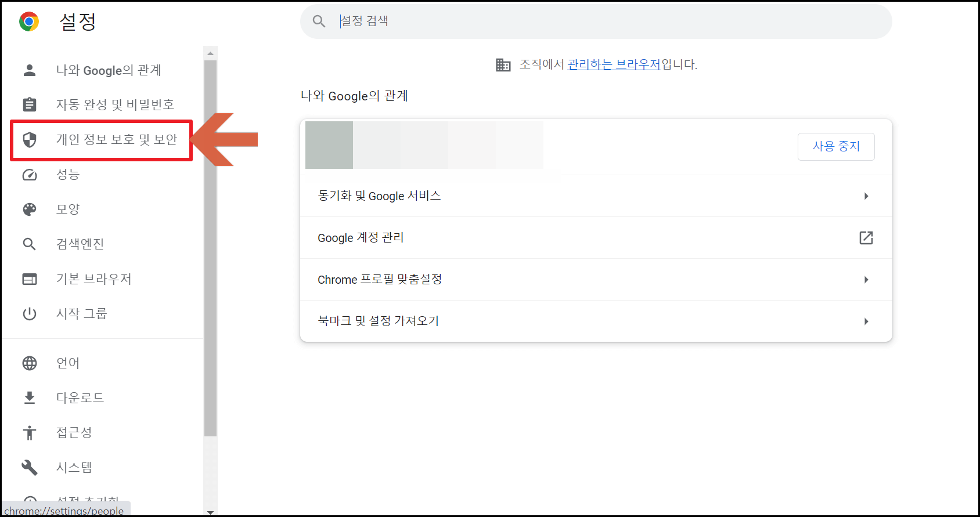The width and height of the screenshot is (980, 517).
Task: Click the building icon for managed browser
Action: [503, 64]
